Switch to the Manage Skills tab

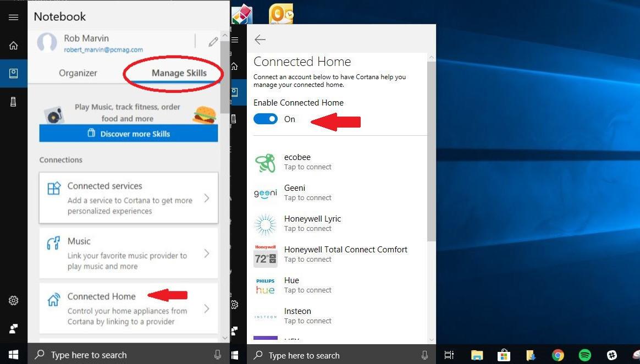pyautogui.click(x=179, y=73)
